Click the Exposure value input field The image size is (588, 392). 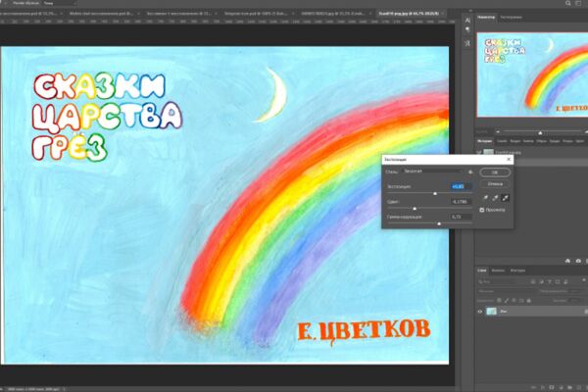(x=462, y=186)
